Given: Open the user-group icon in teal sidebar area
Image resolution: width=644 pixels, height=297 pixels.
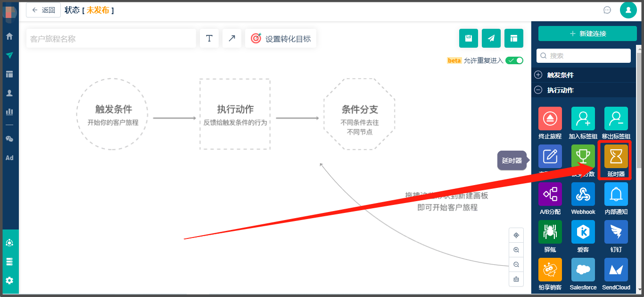Looking at the screenshot, I should click(9, 243).
